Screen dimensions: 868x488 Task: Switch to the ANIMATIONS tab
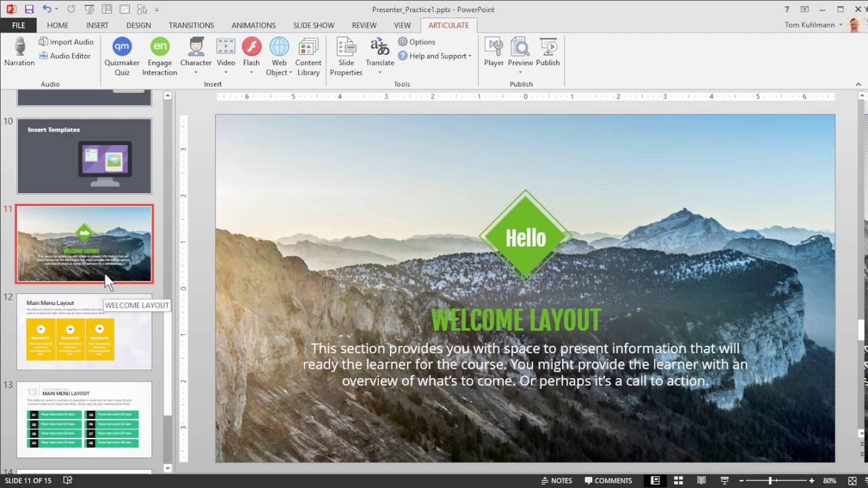click(254, 25)
